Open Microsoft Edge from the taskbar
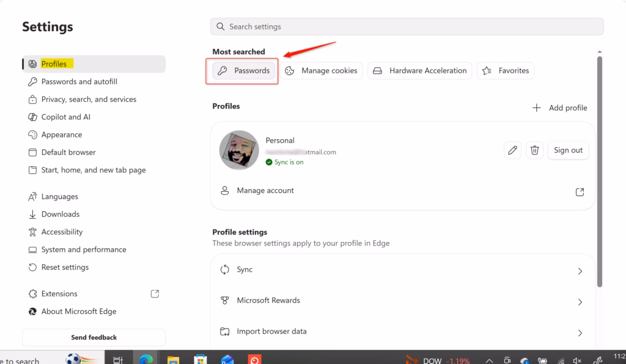626x364 pixels. [146, 359]
